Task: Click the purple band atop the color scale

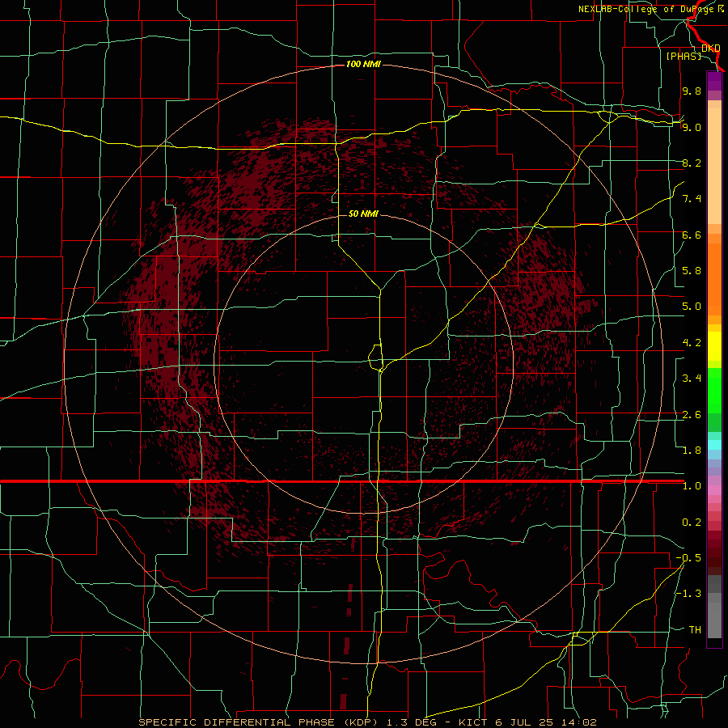Action: pyautogui.click(x=714, y=81)
